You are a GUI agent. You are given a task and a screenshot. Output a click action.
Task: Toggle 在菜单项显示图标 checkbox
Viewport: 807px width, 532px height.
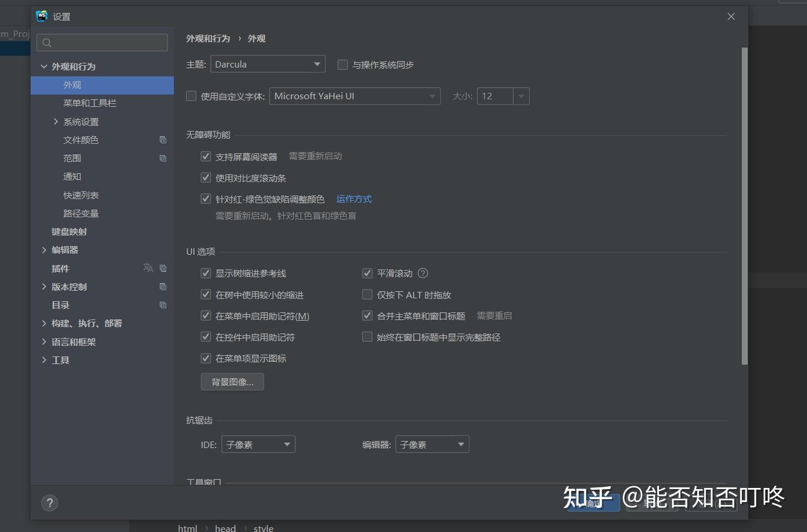[206, 358]
